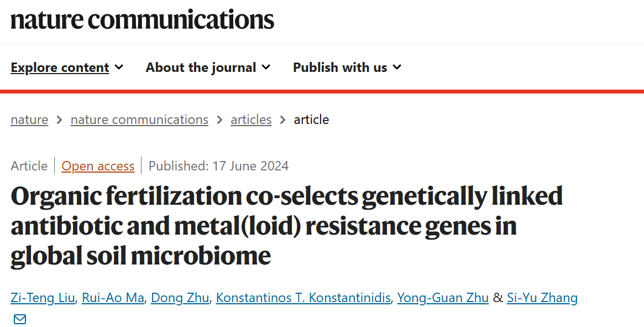Open author Zi-Teng Liu's details
The width and height of the screenshot is (644, 327).
pyautogui.click(x=43, y=298)
